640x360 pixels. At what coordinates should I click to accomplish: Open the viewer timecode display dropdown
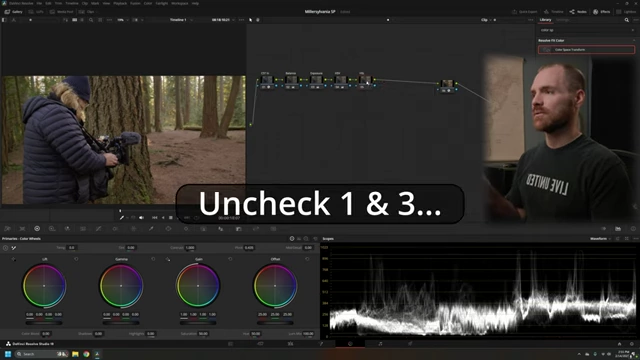[222, 20]
